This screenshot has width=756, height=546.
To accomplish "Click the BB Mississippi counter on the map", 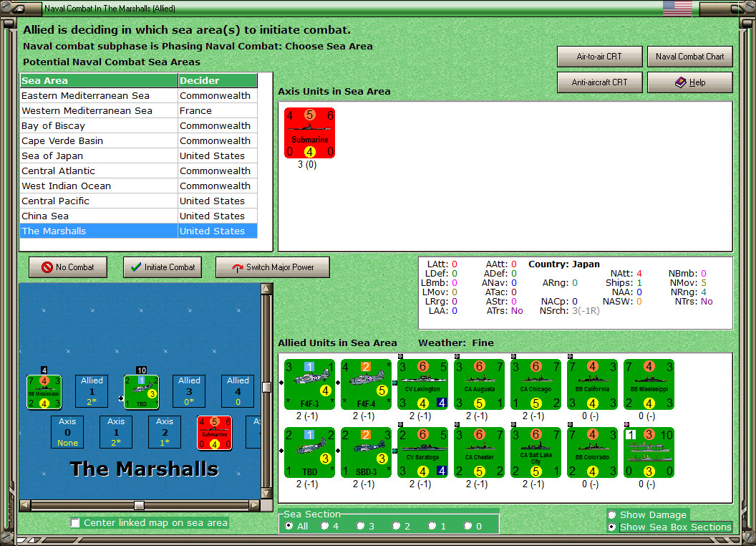I will pyautogui.click(x=44, y=392).
